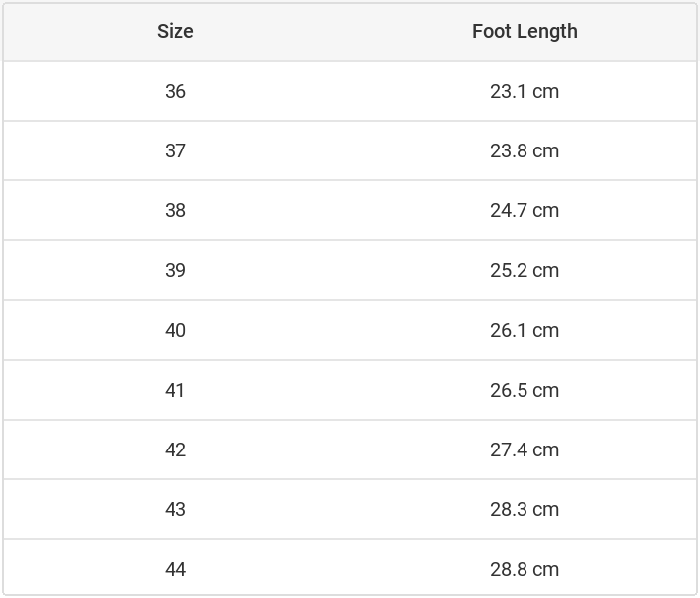
Task: Choose the size 37 cell
Action: pyautogui.click(x=175, y=150)
